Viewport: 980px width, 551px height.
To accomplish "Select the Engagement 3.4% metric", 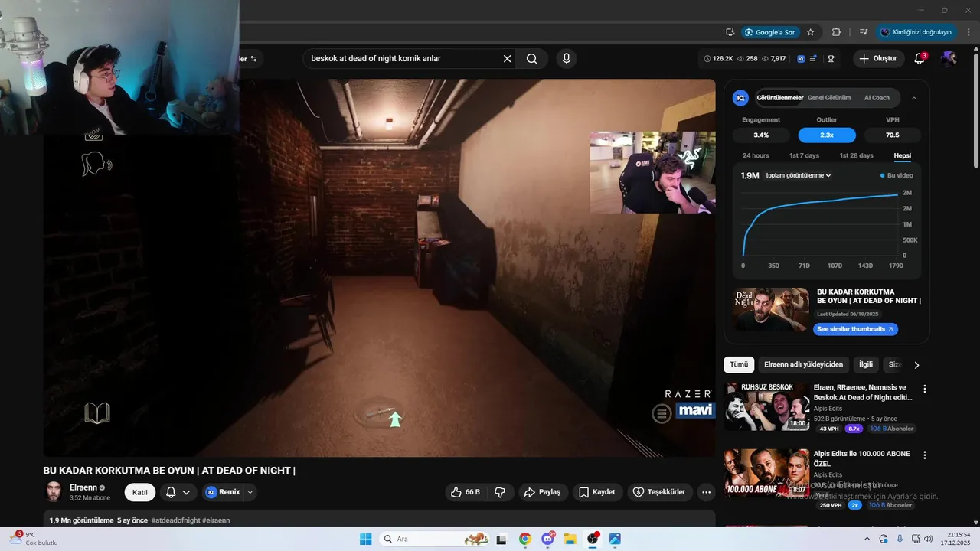I will 761,135.
